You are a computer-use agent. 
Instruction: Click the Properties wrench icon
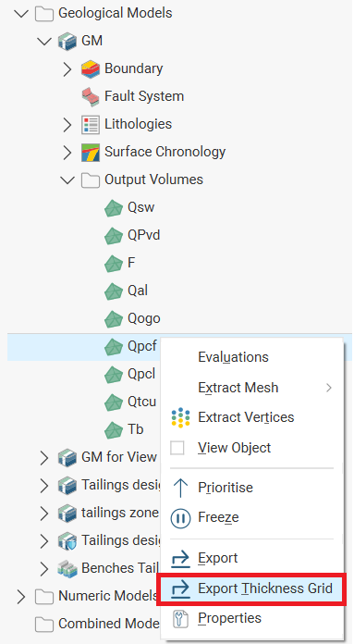coord(180,618)
